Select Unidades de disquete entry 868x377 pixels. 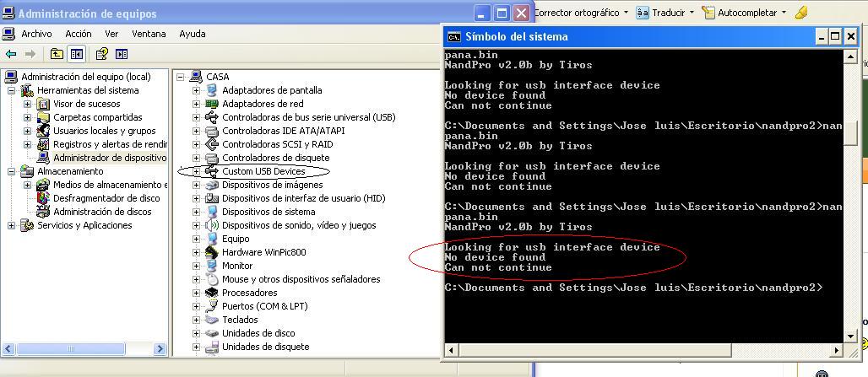pos(266,347)
